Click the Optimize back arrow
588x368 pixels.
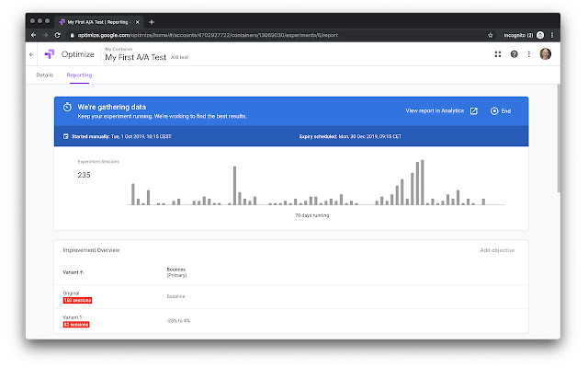click(31, 54)
